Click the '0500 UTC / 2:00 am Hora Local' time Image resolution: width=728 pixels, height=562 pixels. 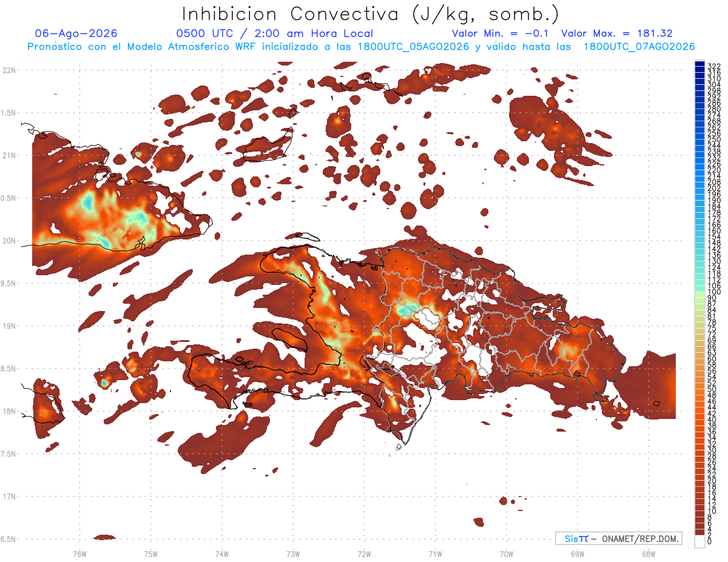[274, 34]
